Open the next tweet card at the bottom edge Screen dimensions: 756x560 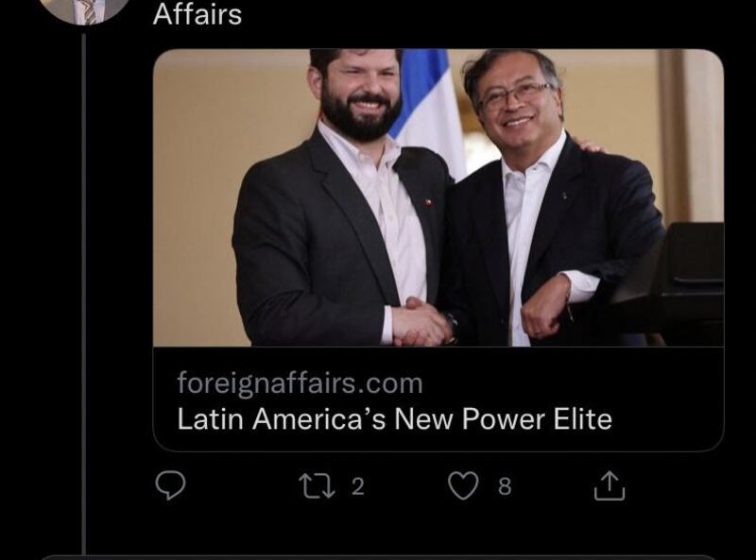point(378,557)
